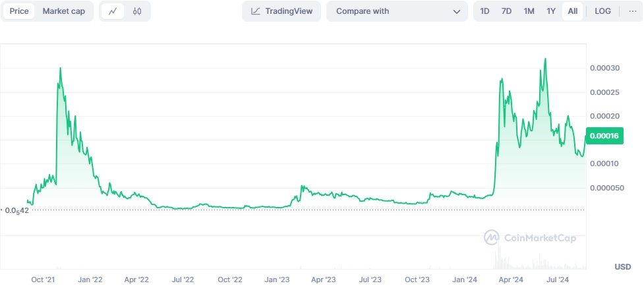This screenshot has height=296, width=644.
Task: Click the Jan '24 date axis label
Action: tap(465, 280)
